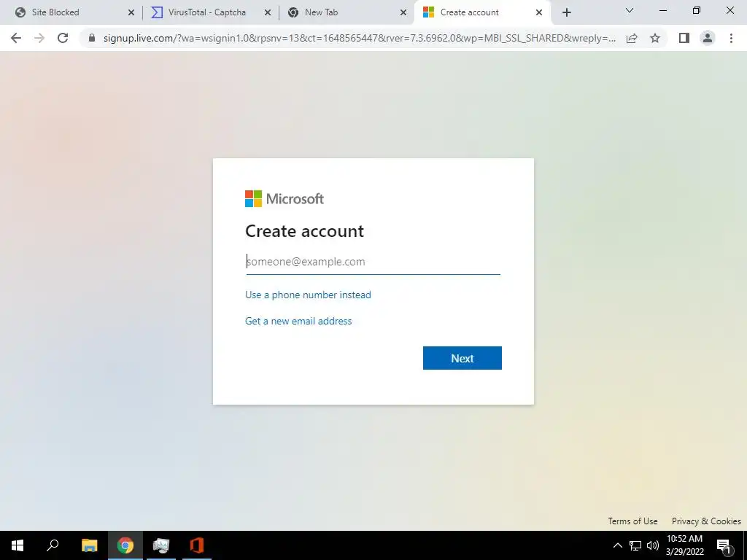The height and width of the screenshot is (560, 747).
Task: Click the URL in the address bar
Action: tap(359, 38)
